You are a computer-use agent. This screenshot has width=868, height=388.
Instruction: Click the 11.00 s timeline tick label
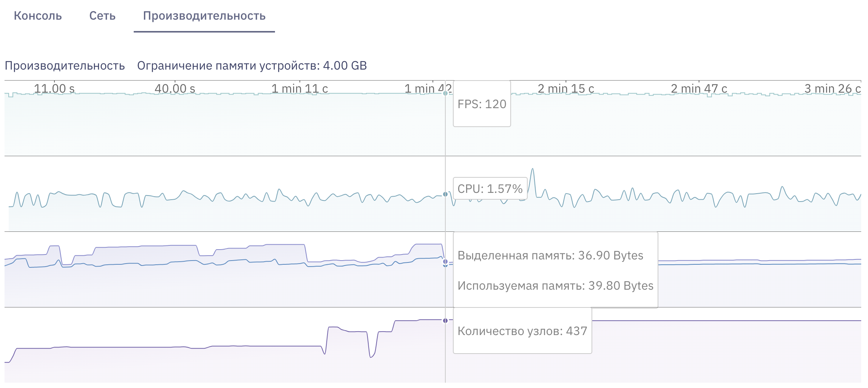pos(54,88)
